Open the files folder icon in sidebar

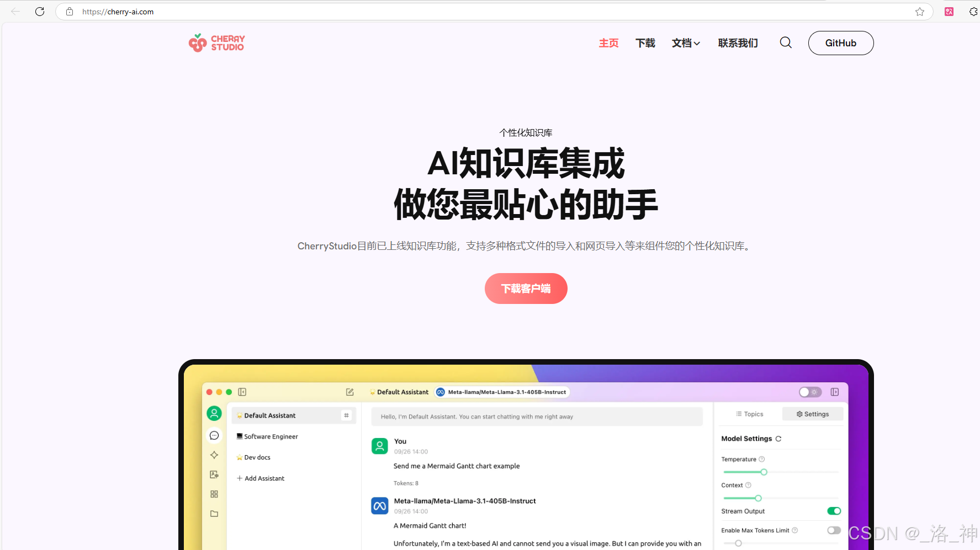(214, 513)
